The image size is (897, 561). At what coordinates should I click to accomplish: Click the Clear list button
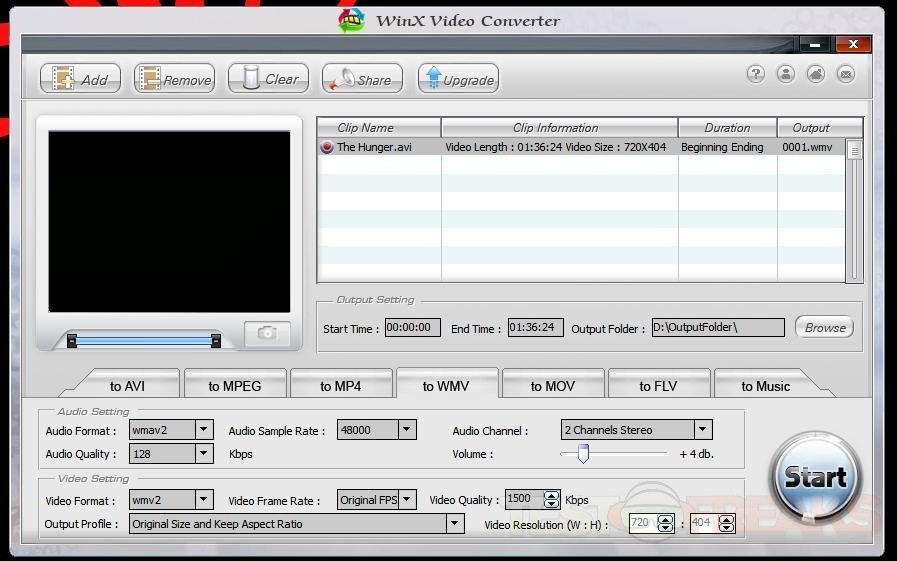coord(268,78)
